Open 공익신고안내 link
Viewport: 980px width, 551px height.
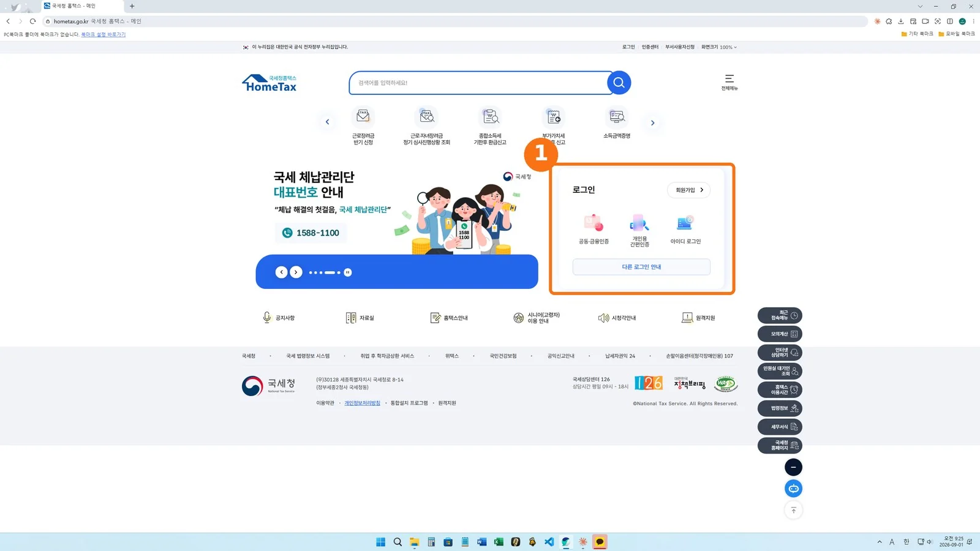(x=560, y=356)
